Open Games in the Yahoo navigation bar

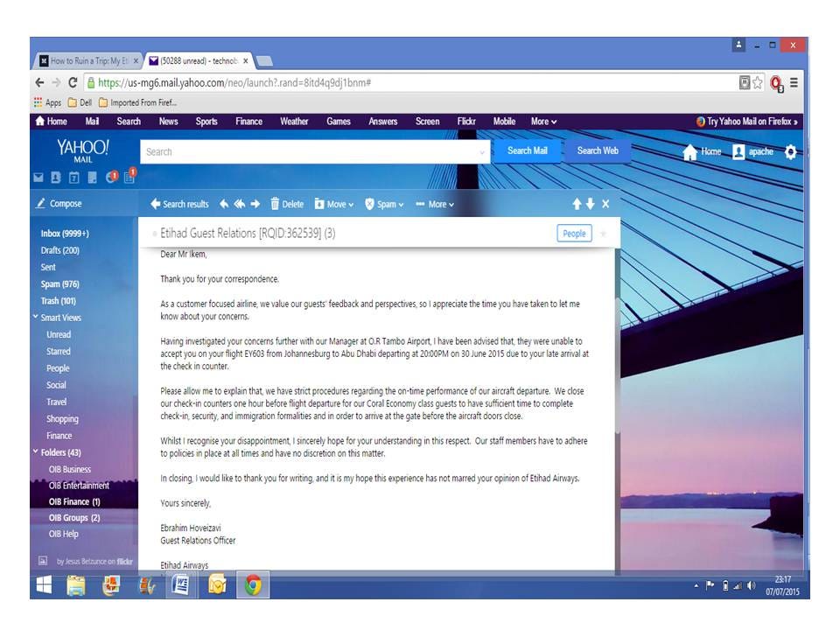coord(339,122)
